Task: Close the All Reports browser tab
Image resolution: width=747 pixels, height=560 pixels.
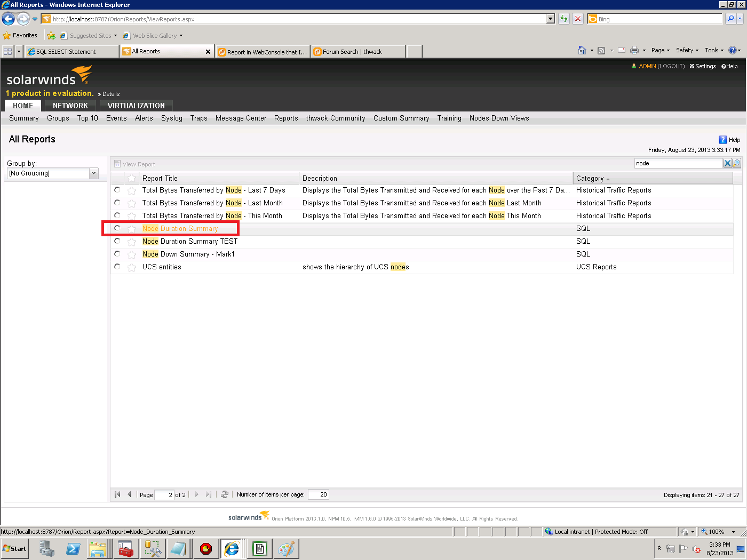Action: 208,52
